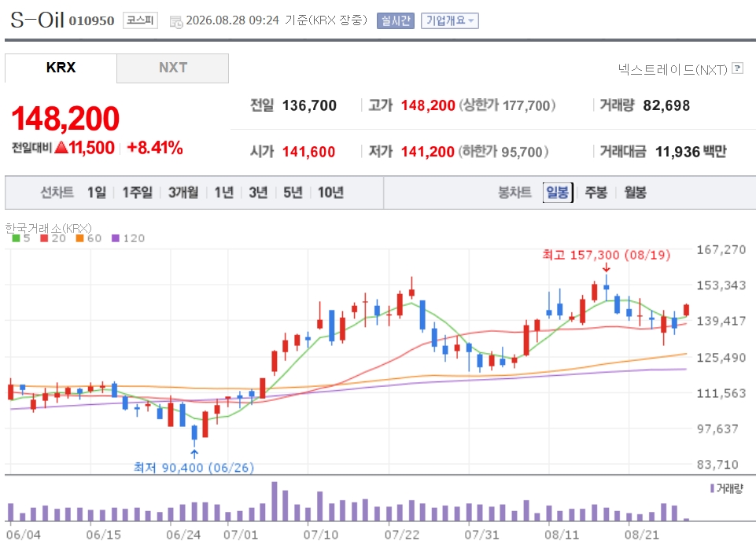Select the 3개월 line chart period

[183, 193]
